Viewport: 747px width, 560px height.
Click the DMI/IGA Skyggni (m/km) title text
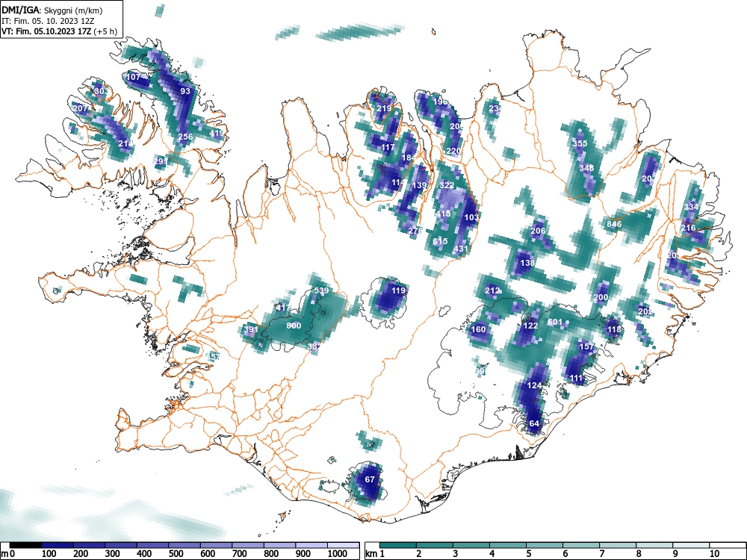point(52,10)
